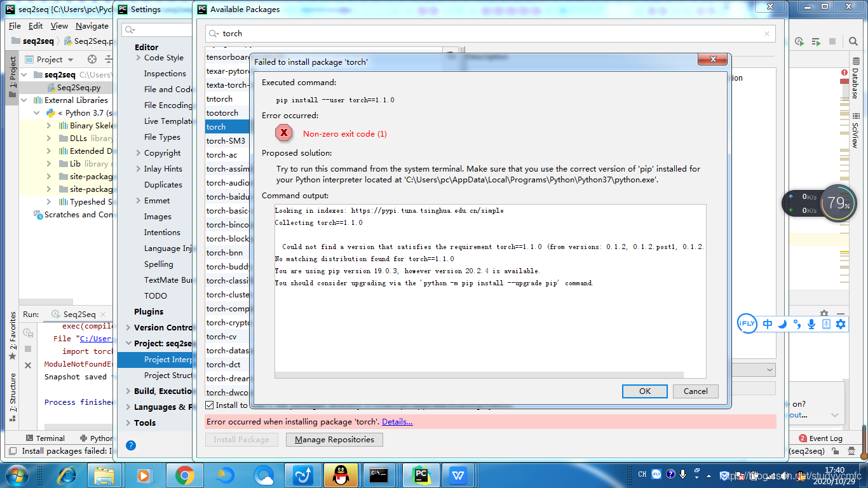Open the Spelling settings page
The height and width of the screenshot is (488, 868).
point(158,264)
